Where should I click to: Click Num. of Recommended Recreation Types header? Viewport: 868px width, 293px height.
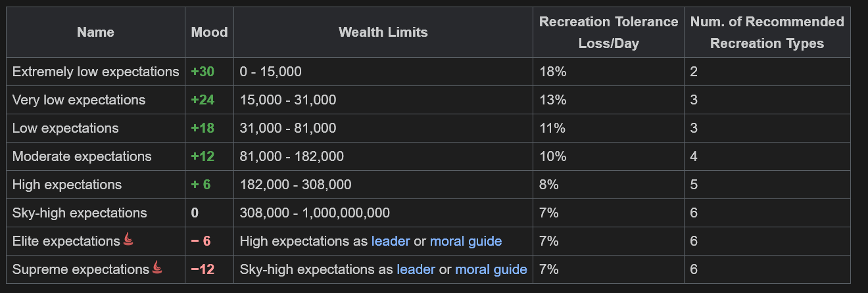pos(767,32)
